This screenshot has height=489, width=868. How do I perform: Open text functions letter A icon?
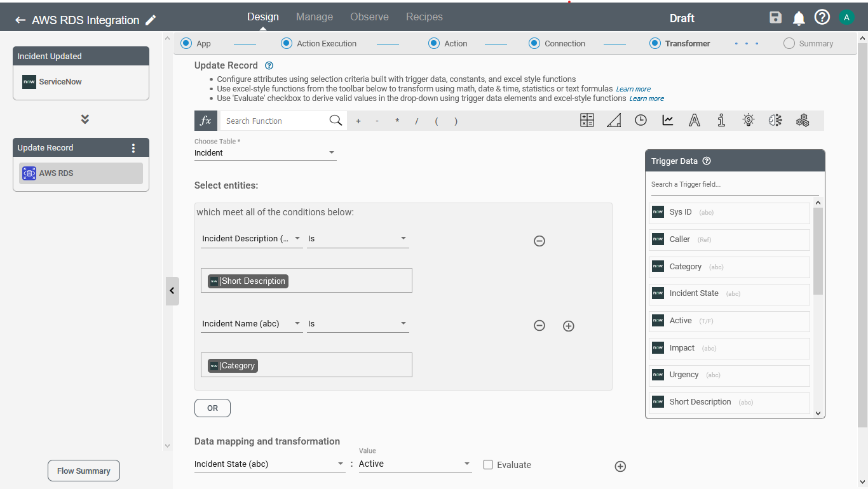[x=695, y=121]
